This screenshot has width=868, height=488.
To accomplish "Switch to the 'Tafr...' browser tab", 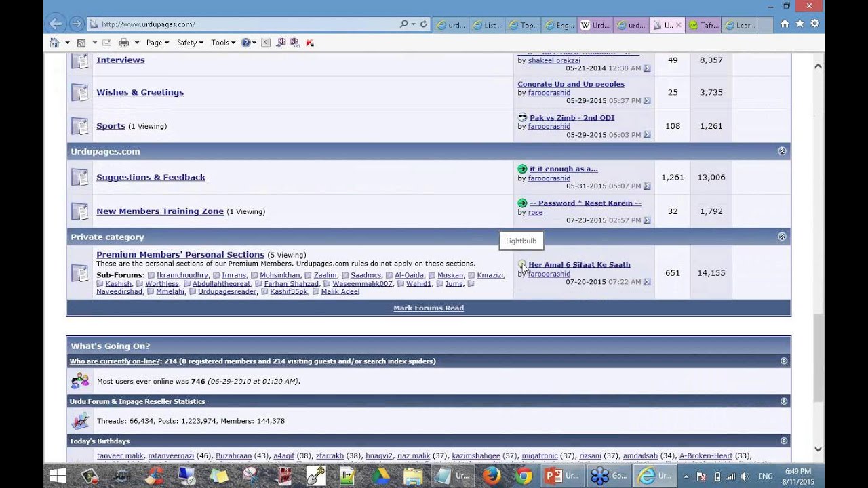I will pos(703,25).
